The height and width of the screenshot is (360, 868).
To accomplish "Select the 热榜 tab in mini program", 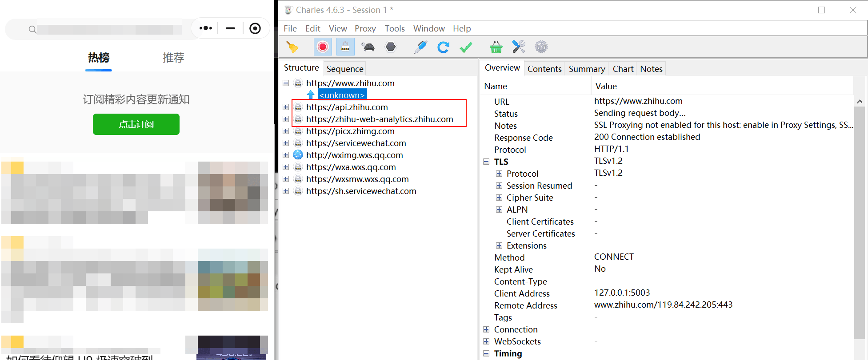I will [99, 58].
